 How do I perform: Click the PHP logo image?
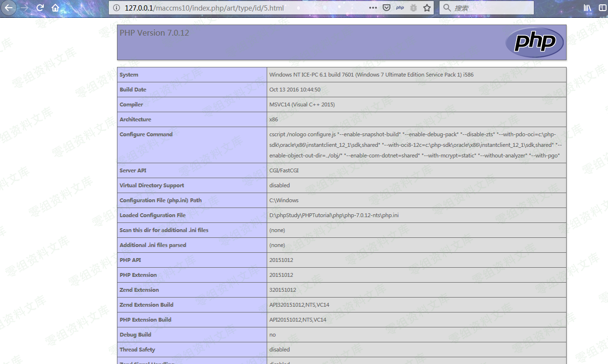(x=534, y=42)
